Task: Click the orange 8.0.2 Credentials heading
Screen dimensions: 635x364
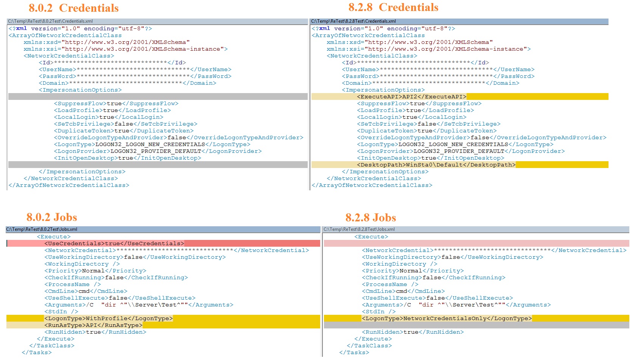Action: point(73,8)
